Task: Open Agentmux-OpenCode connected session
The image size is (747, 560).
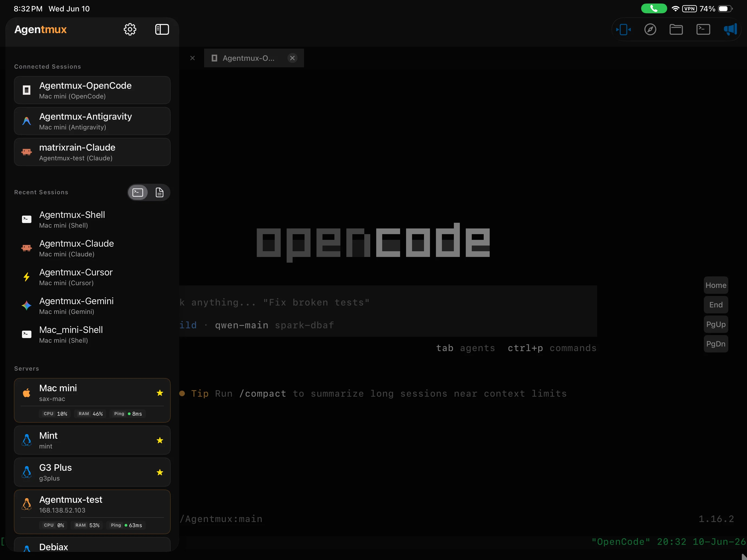Action: [92, 90]
